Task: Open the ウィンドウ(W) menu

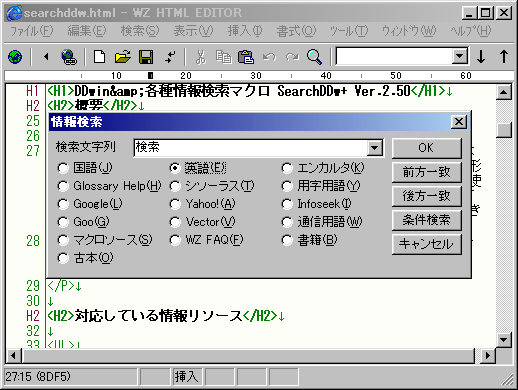Action: pyautogui.click(x=409, y=31)
